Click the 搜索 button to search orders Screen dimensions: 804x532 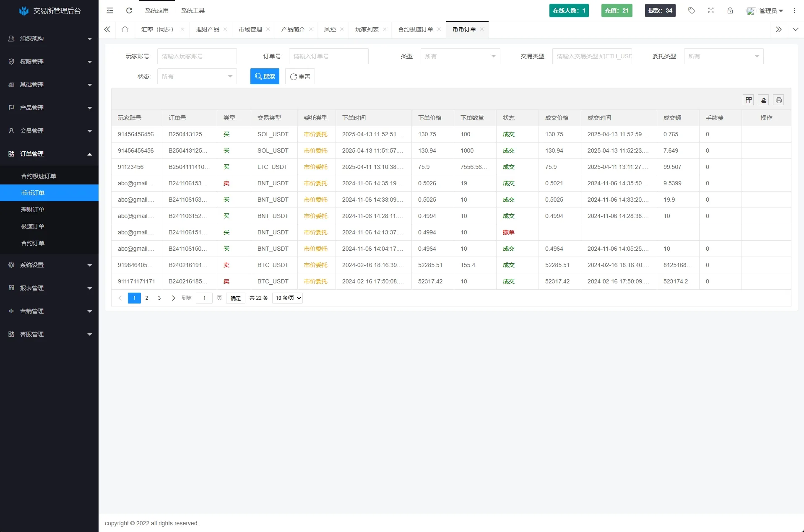coord(265,76)
